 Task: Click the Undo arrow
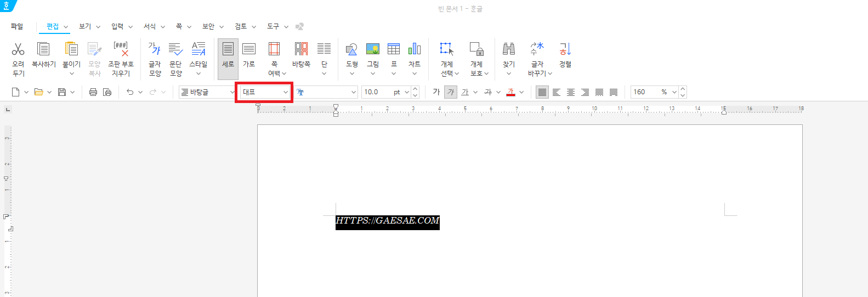(130, 92)
